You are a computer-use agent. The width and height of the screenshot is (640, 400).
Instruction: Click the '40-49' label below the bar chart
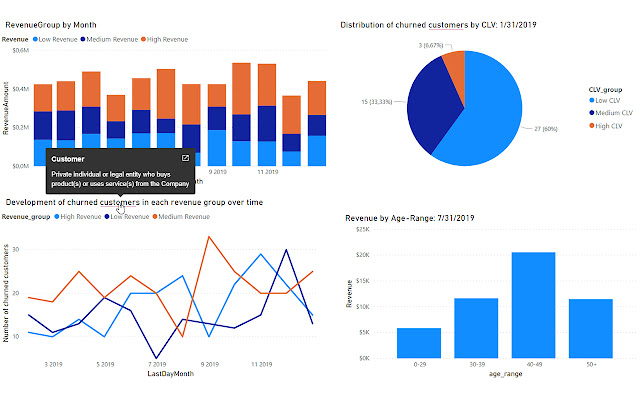[534, 364]
